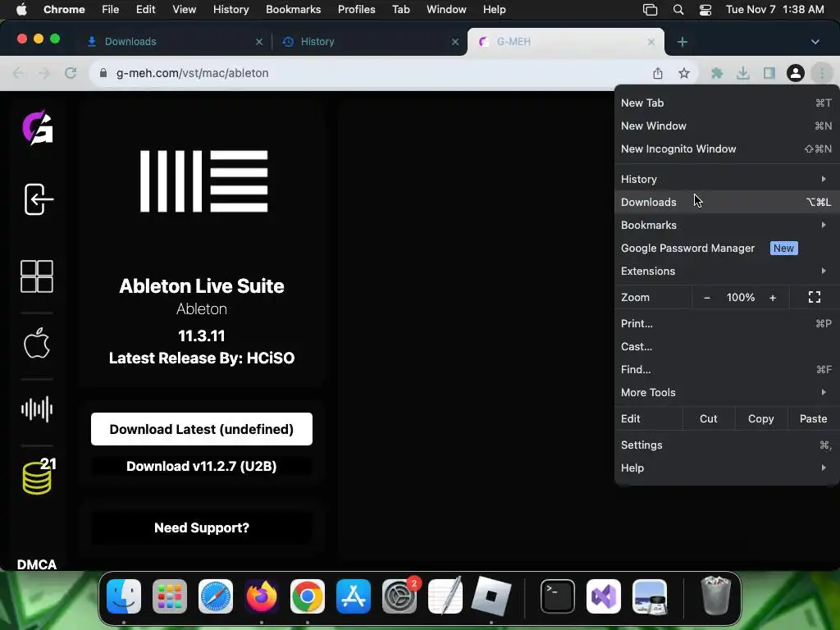840x630 pixels.
Task: Open a new tab with plus button
Action: click(x=682, y=42)
